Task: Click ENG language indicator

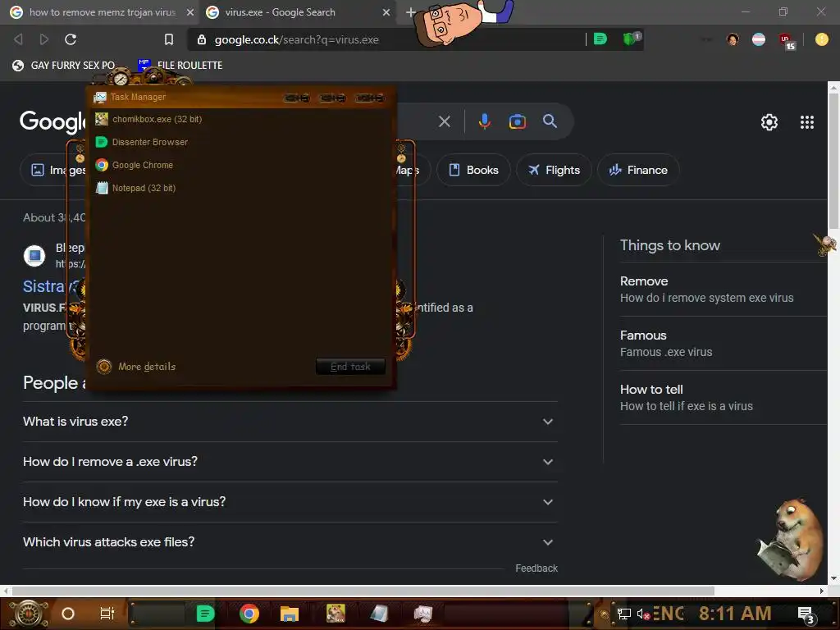Action: click(x=669, y=614)
